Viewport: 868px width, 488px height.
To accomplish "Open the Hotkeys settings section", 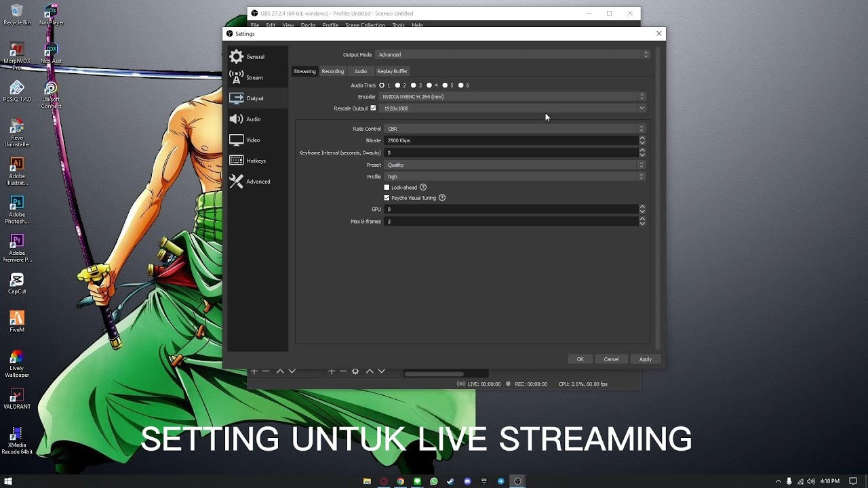I will [x=258, y=161].
